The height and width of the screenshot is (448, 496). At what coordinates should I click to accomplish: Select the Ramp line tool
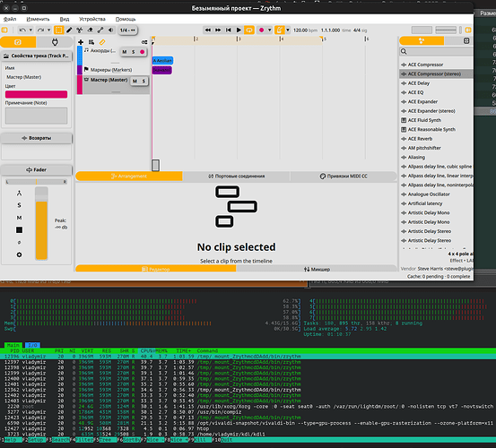click(100, 30)
